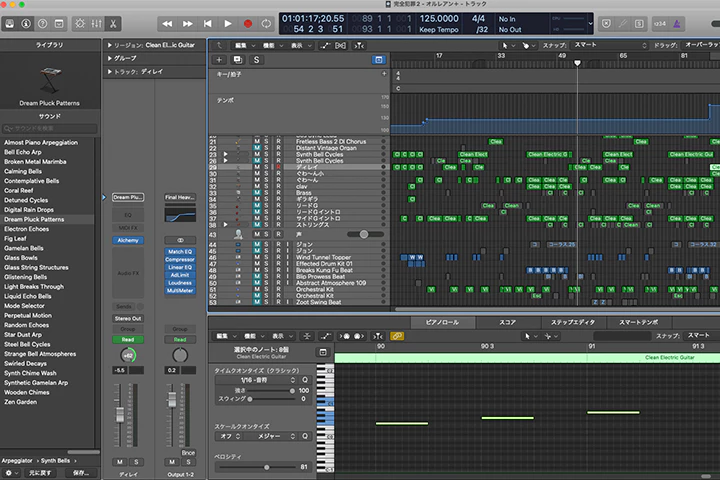Toggle Cycle mode loop button
The image size is (720, 480).
tap(266, 23)
